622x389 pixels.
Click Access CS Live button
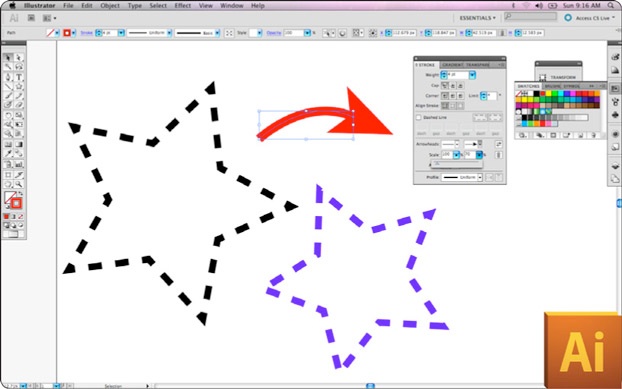click(x=589, y=18)
